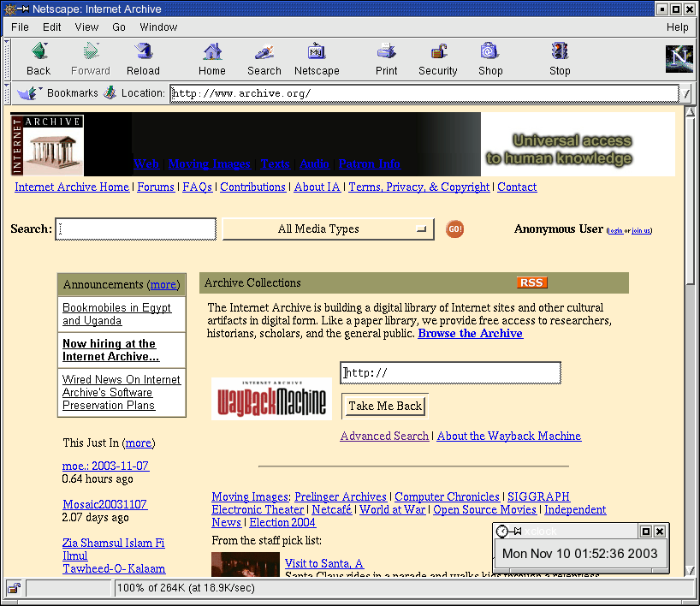
Task: Open the Netscape window menu icon in title bar
Action: pos(9,9)
